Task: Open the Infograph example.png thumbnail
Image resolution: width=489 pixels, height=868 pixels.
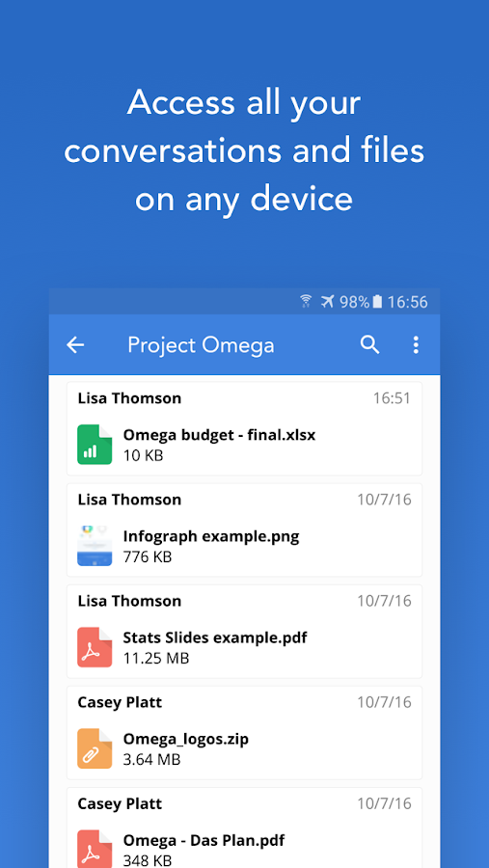Action: [95, 546]
